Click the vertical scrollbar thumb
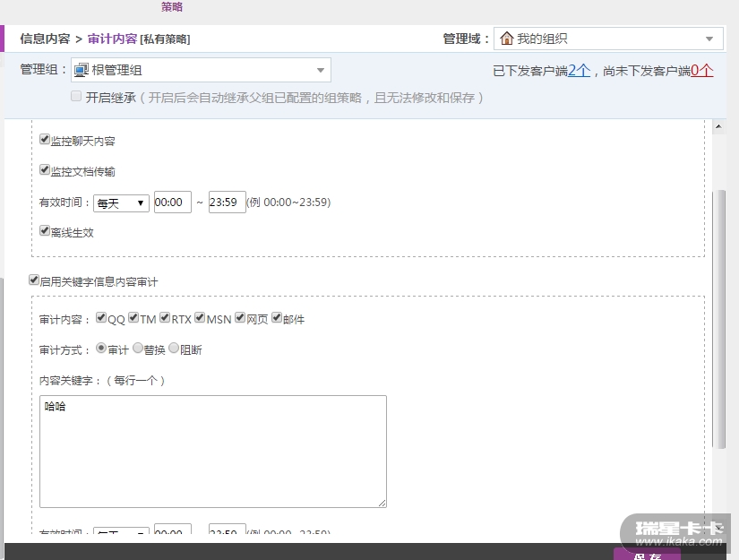Image resolution: width=739 pixels, height=560 pixels. [718, 319]
